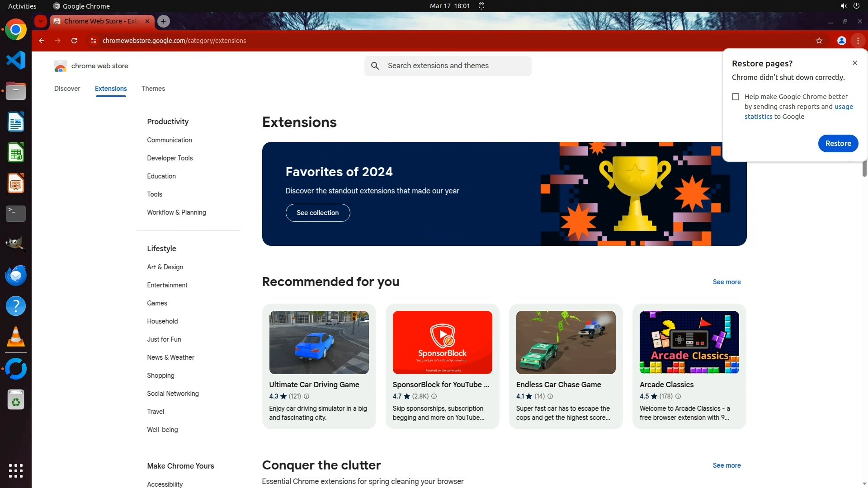Click the page vertical scrollbar thumb
Viewport: 868px width, 488px height.
click(864, 168)
